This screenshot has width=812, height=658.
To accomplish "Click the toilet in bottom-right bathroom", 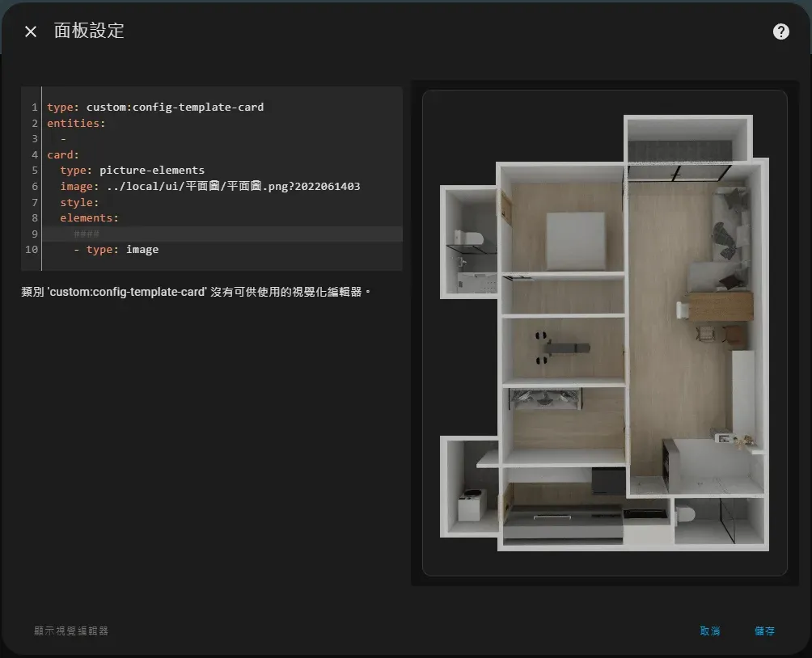I will pos(685,514).
